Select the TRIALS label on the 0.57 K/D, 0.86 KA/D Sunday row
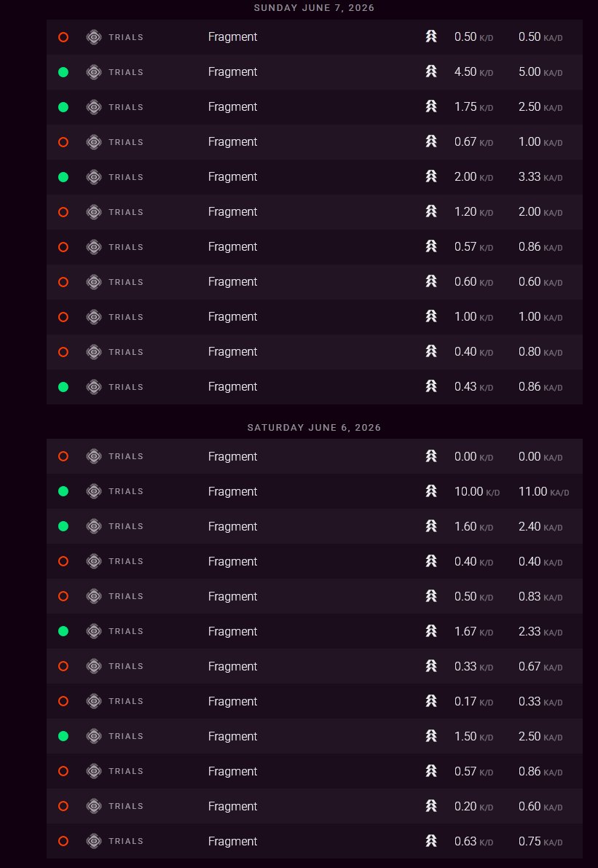 coord(126,247)
